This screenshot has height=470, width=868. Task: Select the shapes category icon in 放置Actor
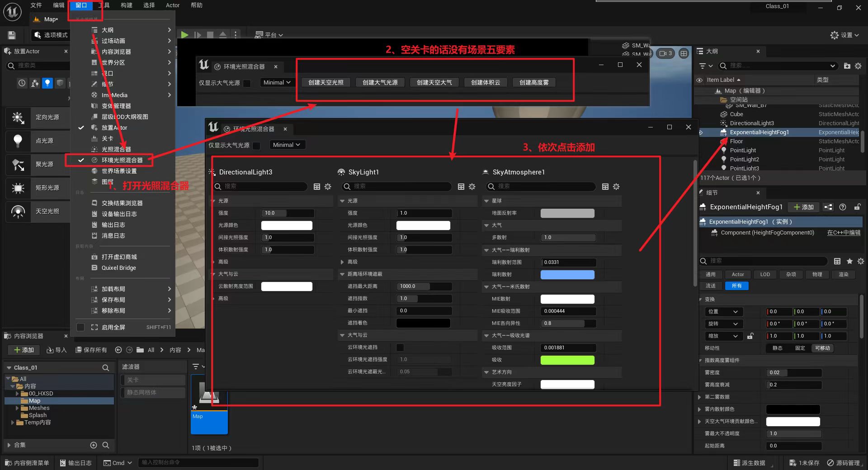(x=60, y=83)
